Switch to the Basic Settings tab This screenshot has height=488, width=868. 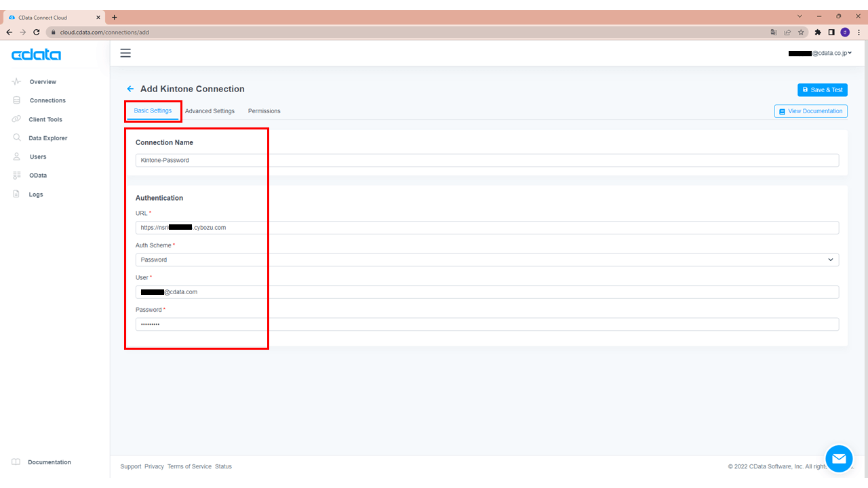pyautogui.click(x=153, y=110)
